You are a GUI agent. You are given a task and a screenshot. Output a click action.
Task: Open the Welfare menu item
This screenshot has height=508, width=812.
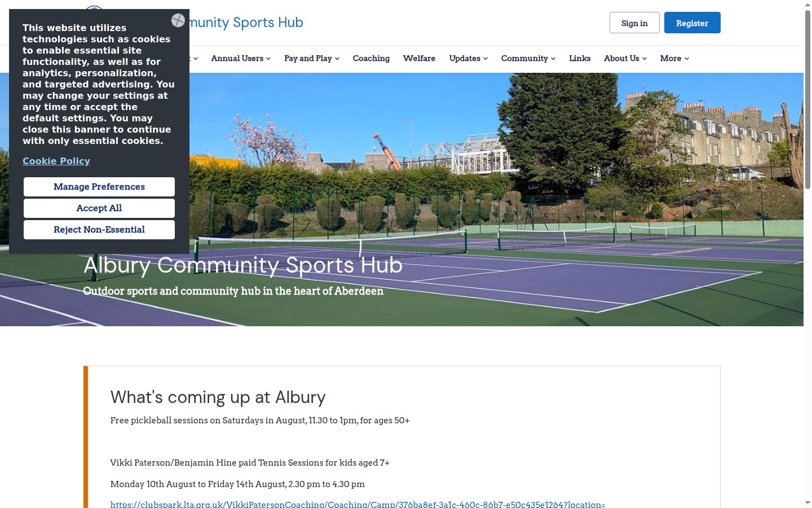pyautogui.click(x=419, y=59)
